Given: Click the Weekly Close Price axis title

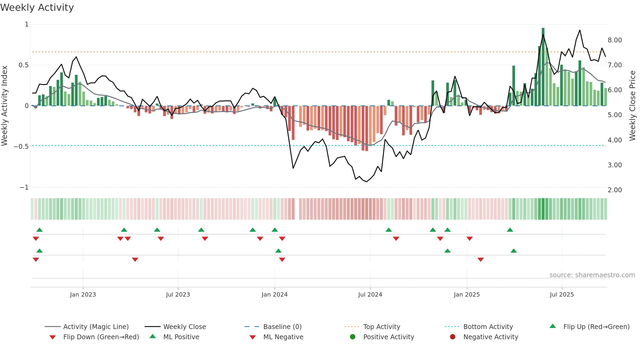Looking at the screenshot, I should [632, 106].
